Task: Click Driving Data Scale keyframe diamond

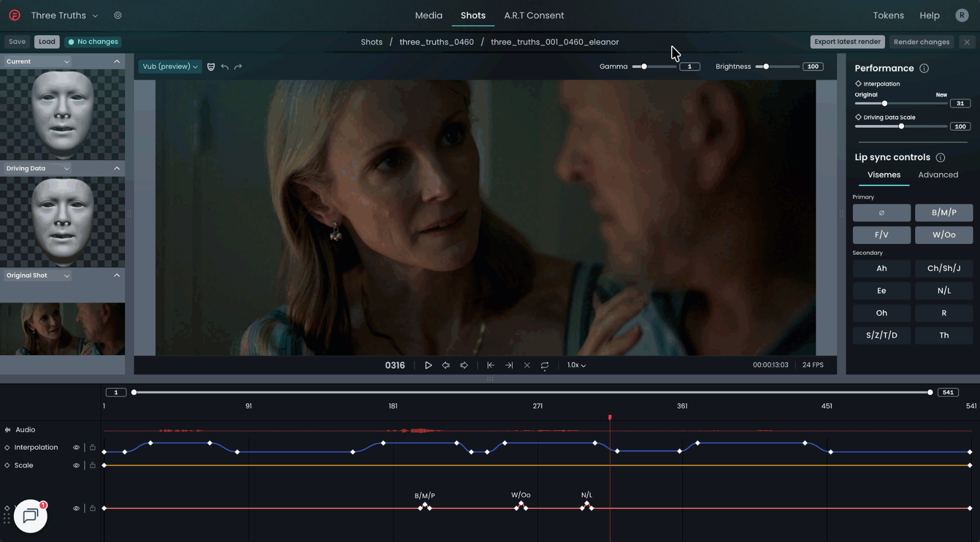Action: pyautogui.click(x=858, y=117)
